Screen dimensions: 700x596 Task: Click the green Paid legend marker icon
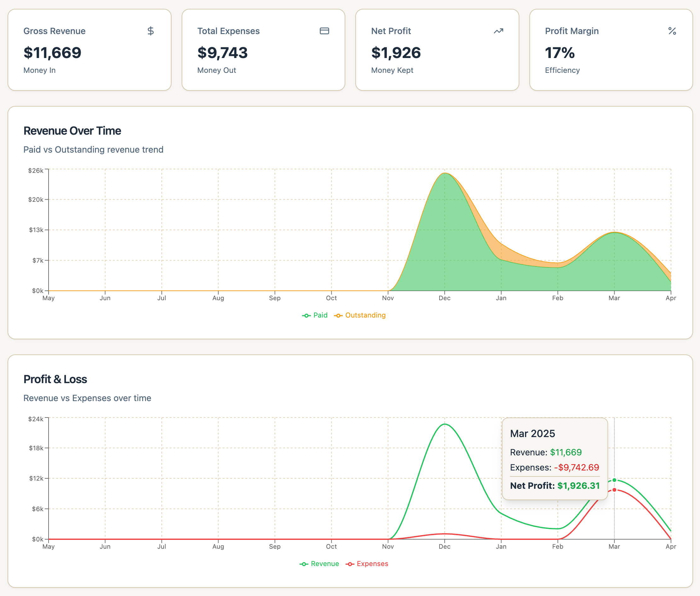[306, 316]
